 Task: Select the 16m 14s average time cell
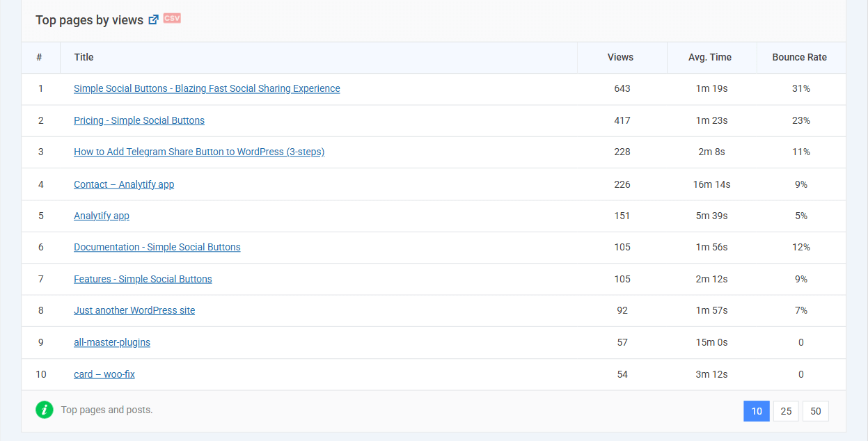click(711, 184)
